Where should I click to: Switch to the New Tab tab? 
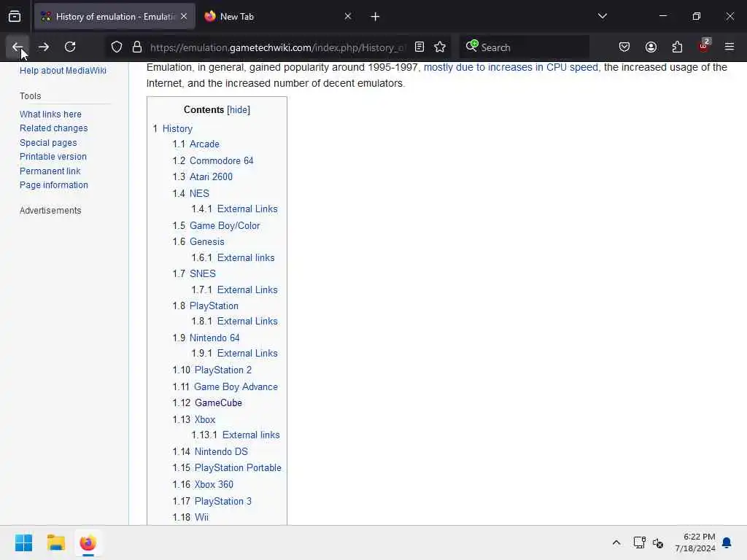tap(278, 17)
